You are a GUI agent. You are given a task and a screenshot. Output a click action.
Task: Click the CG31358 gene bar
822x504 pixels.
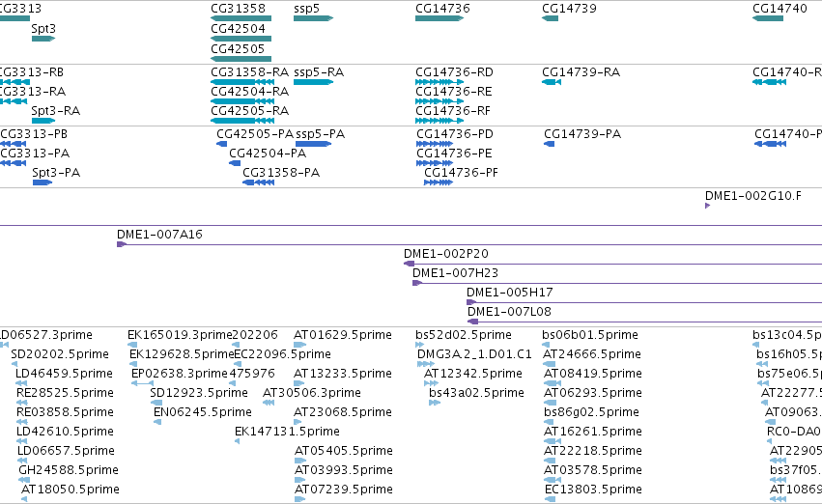coord(241,18)
